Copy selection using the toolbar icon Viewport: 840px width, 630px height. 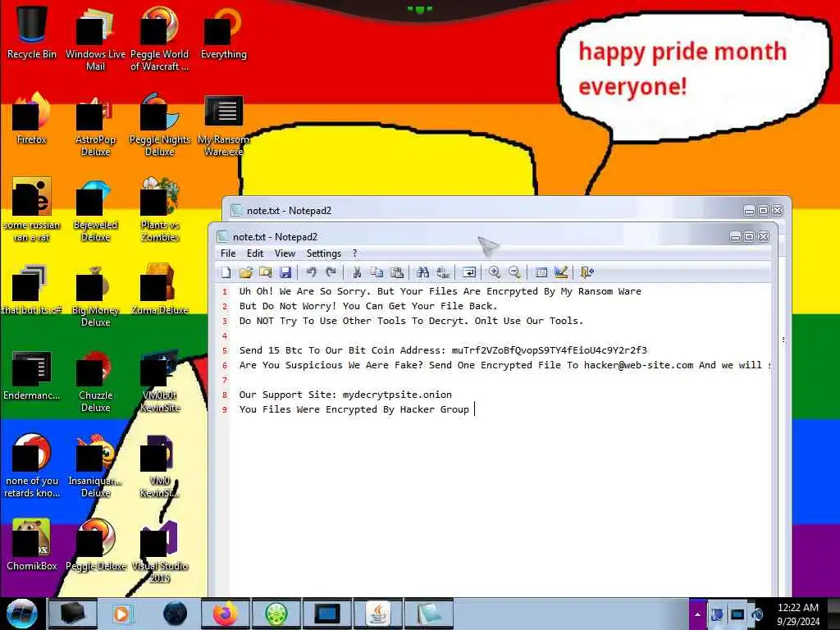click(377, 272)
